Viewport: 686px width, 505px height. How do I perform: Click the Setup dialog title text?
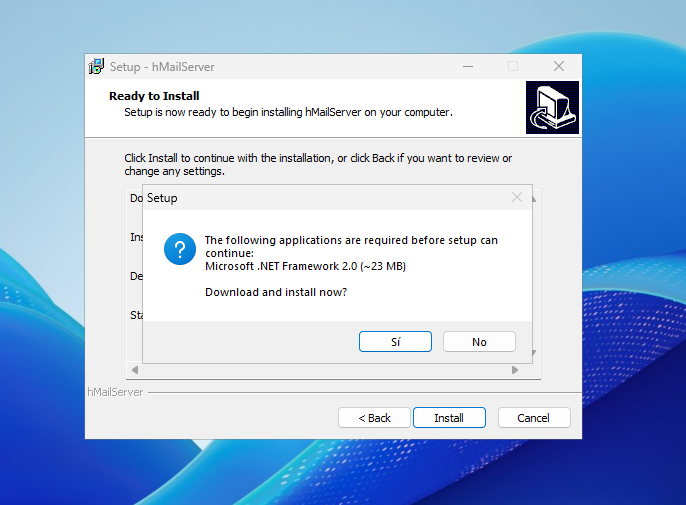pyautogui.click(x=162, y=198)
